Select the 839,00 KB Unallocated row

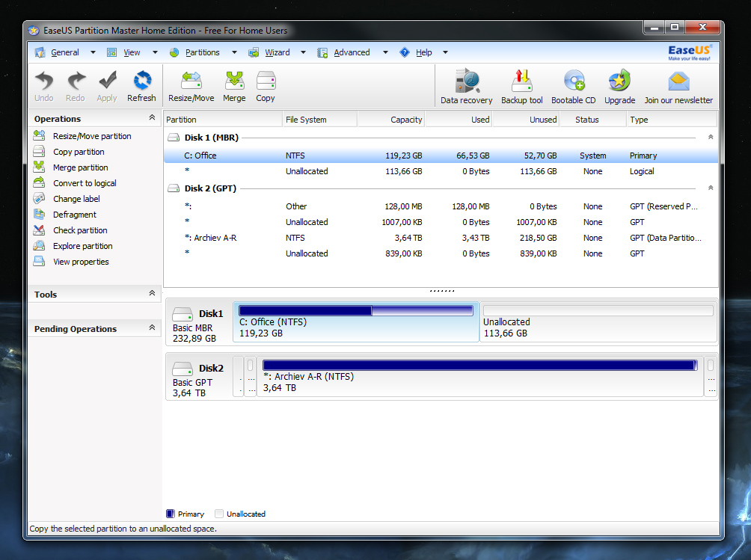coord(441,253)
